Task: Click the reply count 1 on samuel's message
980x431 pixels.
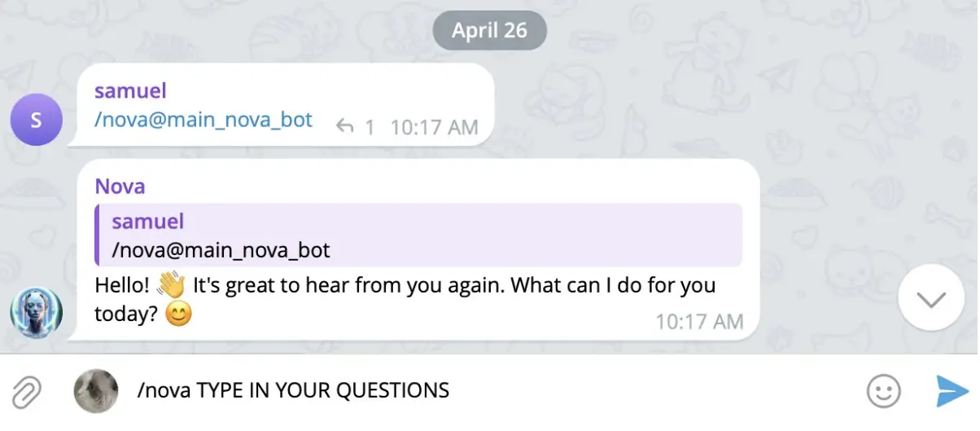Action: pos(370,128)
